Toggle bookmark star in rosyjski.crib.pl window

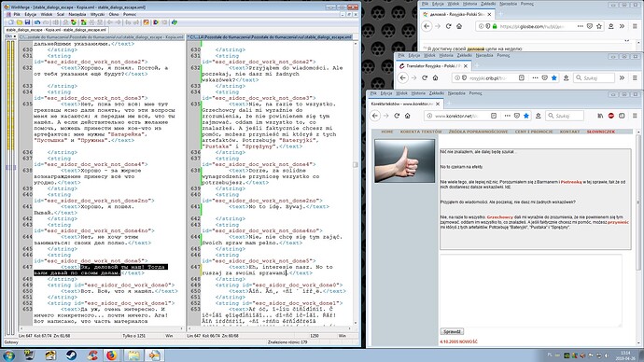point(554,77)
